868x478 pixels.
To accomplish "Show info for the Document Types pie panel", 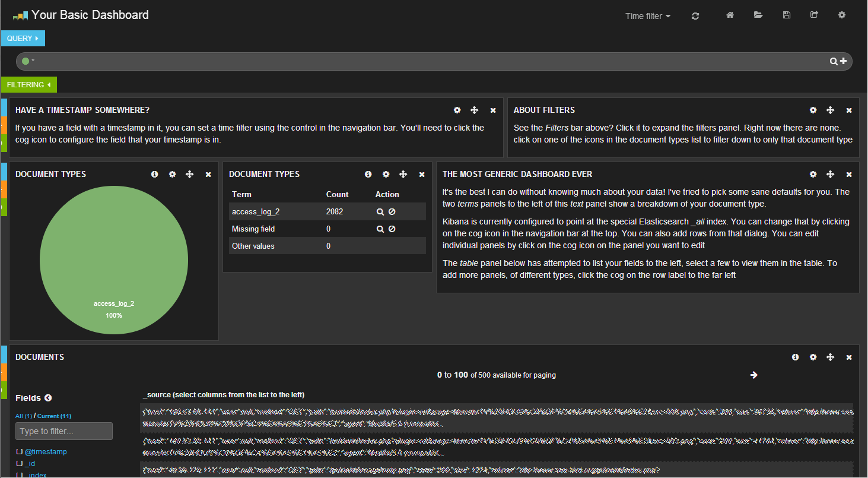I will coord(154,174).
